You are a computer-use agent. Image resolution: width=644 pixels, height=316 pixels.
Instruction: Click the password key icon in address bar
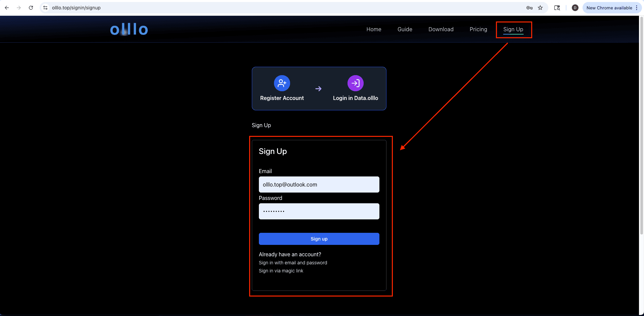tap(529, 7)
